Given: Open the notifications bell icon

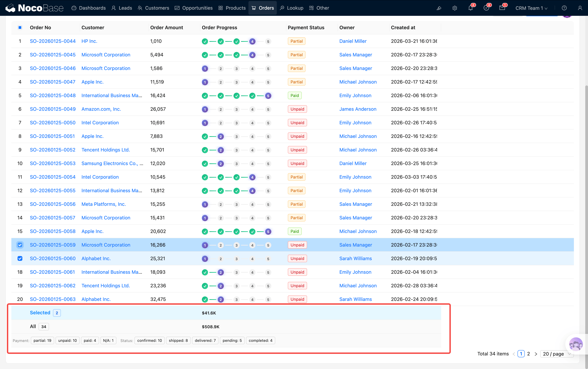Looking at the screenshot, I should [470, 8].
